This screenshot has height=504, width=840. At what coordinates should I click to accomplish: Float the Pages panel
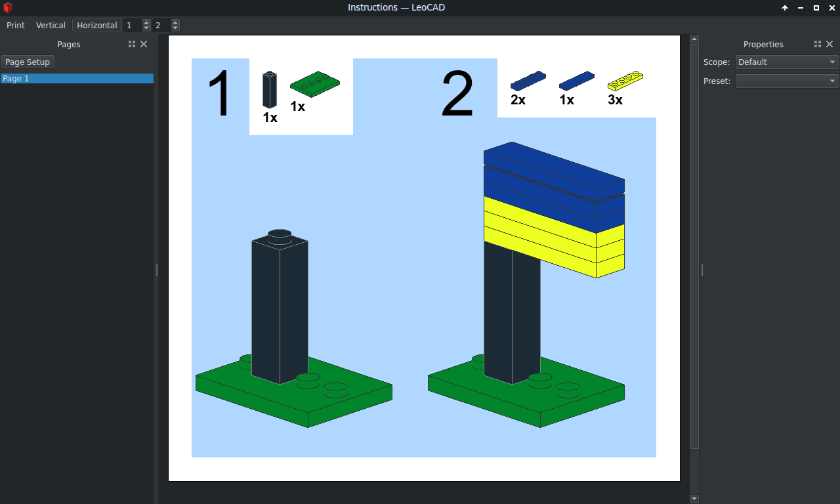pos(132,44)
